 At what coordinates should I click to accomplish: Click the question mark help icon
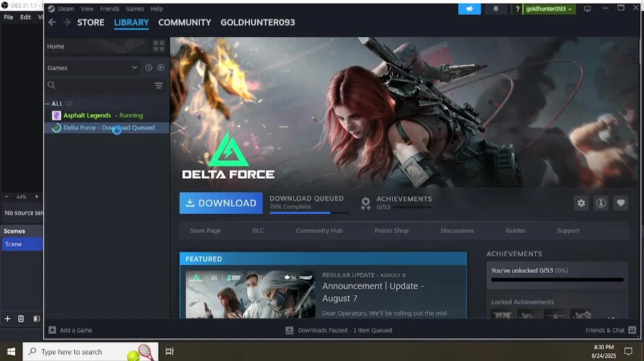point(518,9)
